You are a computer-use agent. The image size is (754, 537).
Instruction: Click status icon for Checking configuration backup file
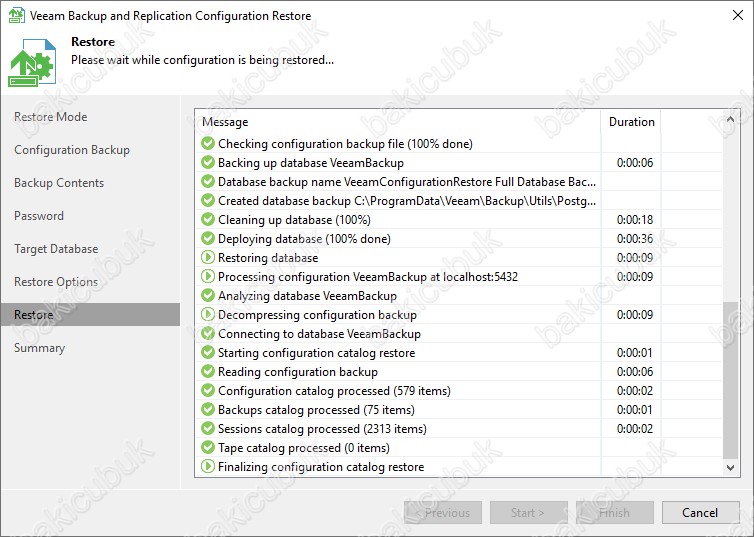pyautogui.click(x=208, y=143)
